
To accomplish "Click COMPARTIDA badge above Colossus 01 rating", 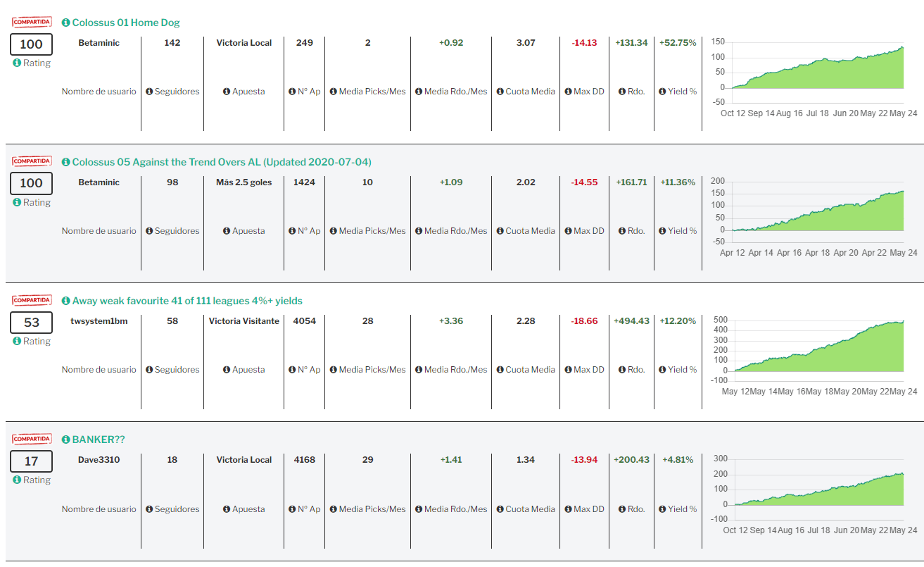I will 32,22.
